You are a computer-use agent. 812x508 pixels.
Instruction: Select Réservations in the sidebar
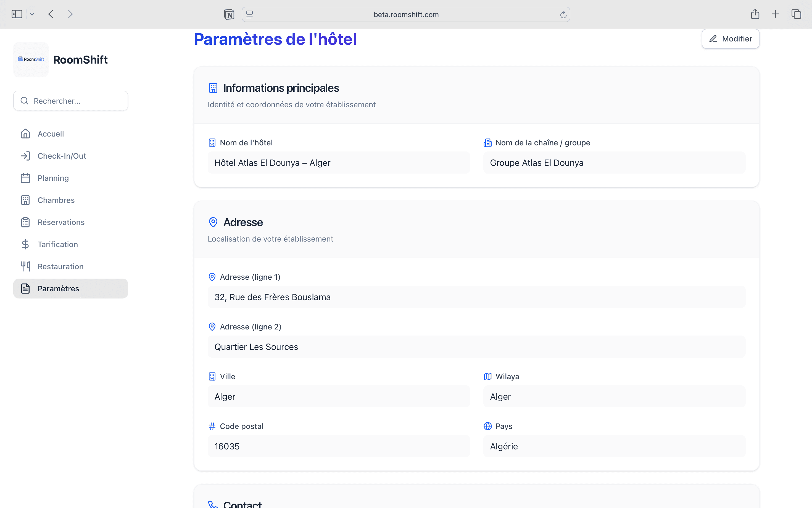(x=61, y=222)
